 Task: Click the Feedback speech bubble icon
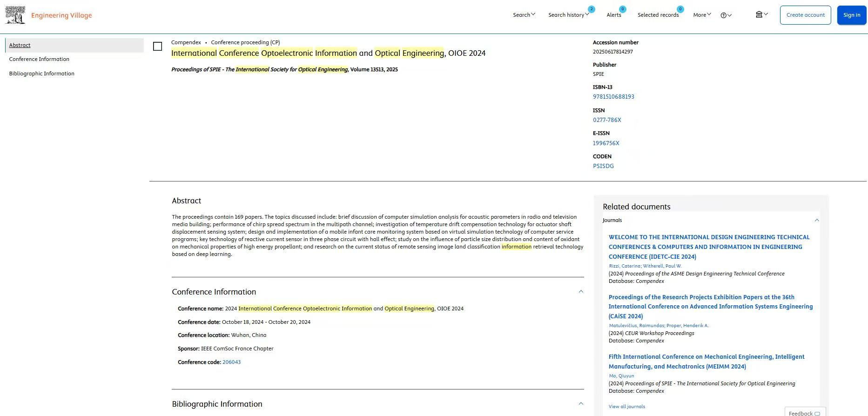pyautogui.click(x=817, y=413)
